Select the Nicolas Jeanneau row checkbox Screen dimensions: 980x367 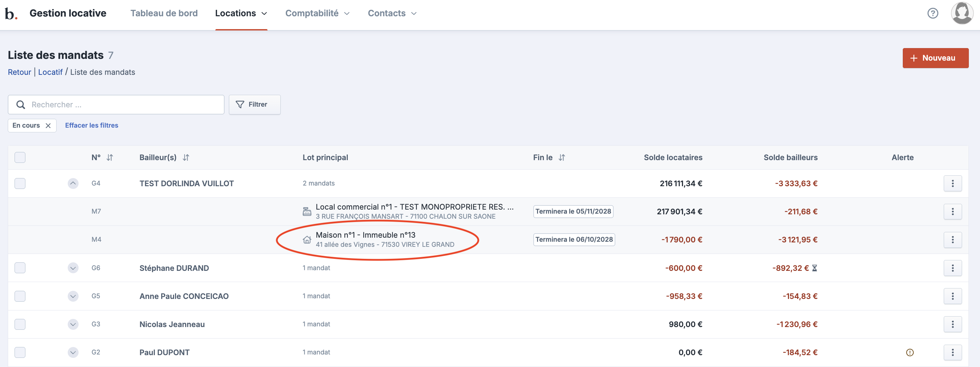point(20,324)
